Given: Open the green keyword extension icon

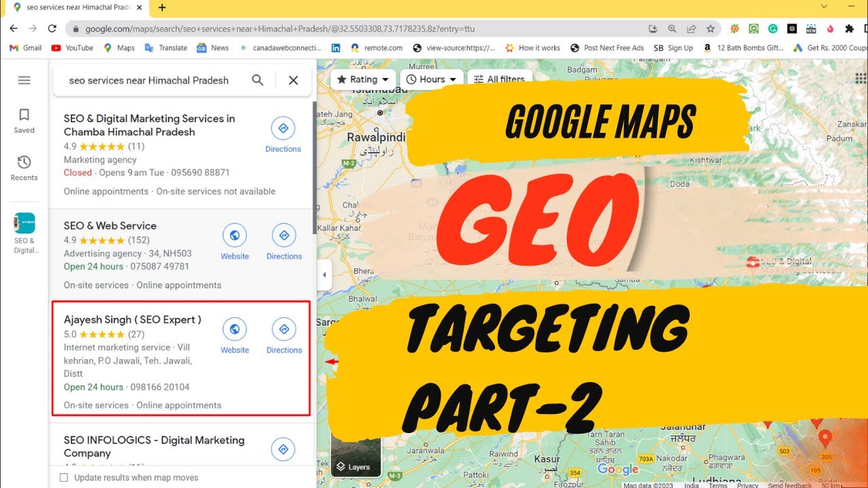Looking at the screenshot, I should coord(753,28).
